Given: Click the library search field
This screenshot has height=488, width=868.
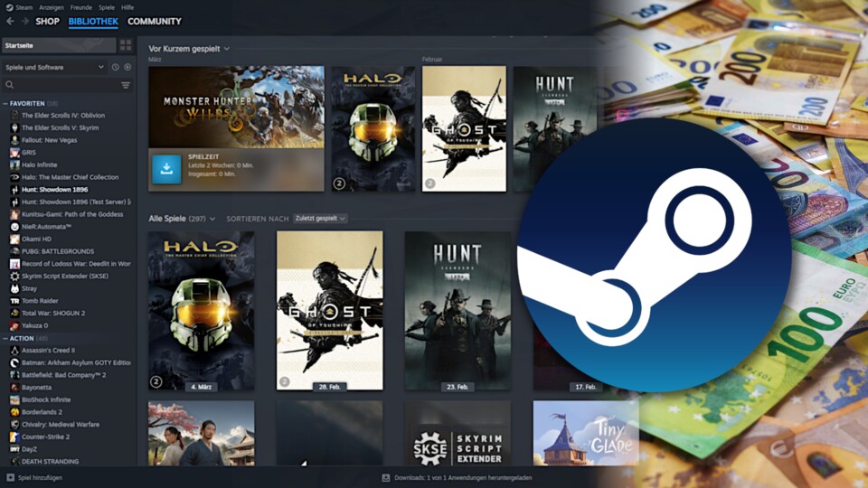Looking at the screenshot, I should coord(60,85).
